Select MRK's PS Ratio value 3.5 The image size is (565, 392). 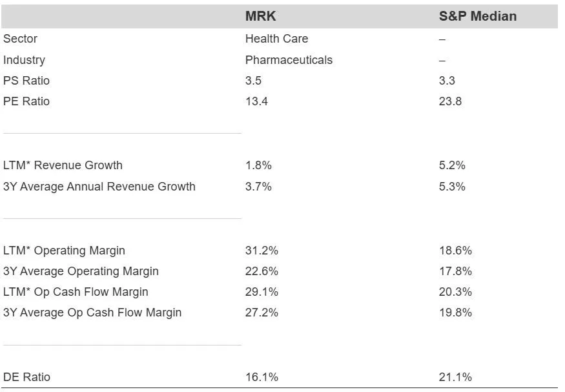253,81
